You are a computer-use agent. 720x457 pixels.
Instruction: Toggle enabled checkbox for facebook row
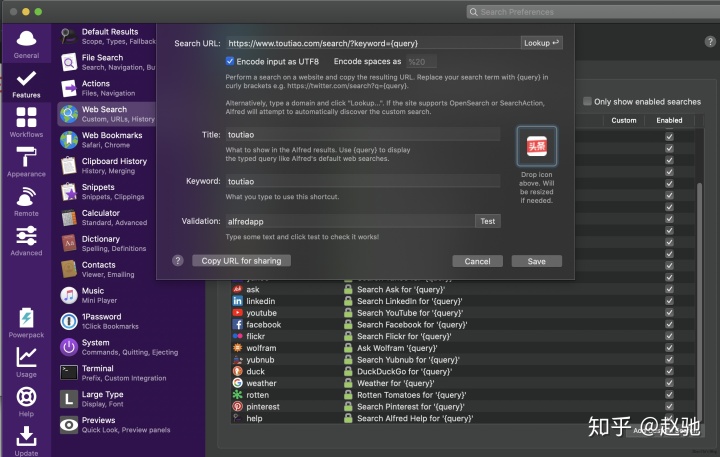coord(669,324)
